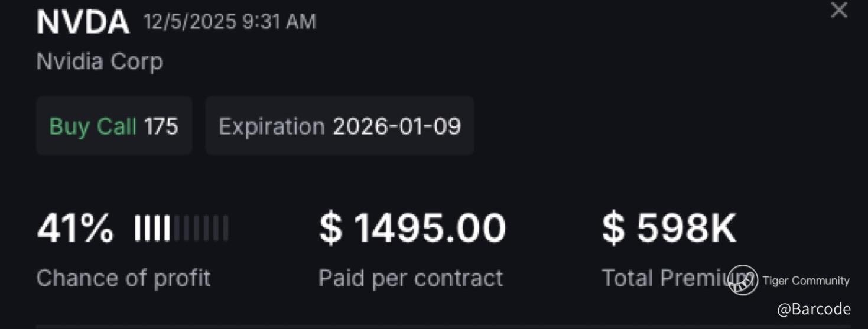Click the 41% profit chance value

pos(75,229)
